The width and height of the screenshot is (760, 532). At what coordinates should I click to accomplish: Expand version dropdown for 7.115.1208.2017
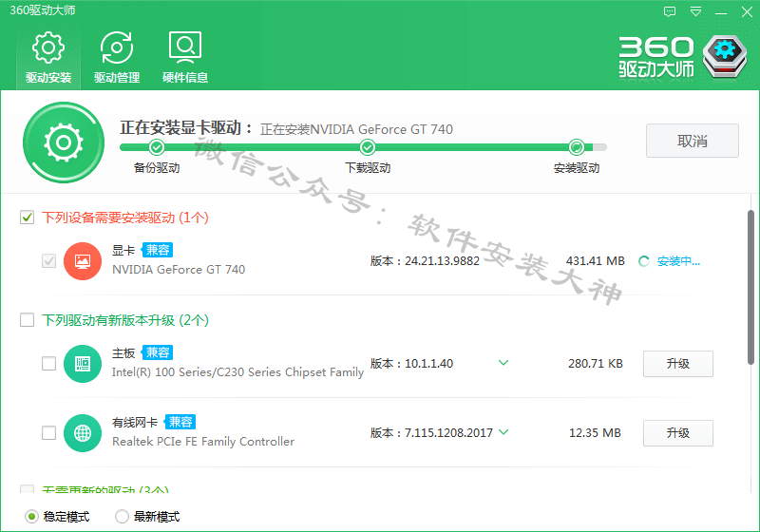503,431
